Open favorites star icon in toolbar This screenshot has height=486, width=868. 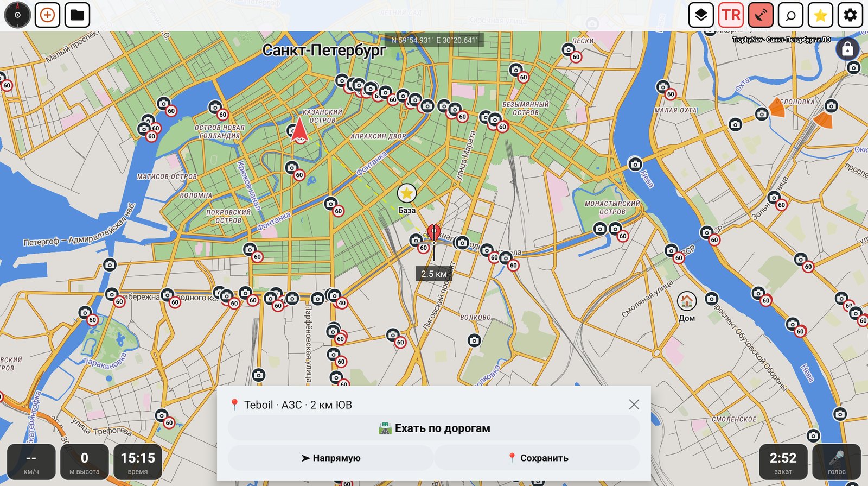[820, 15]
